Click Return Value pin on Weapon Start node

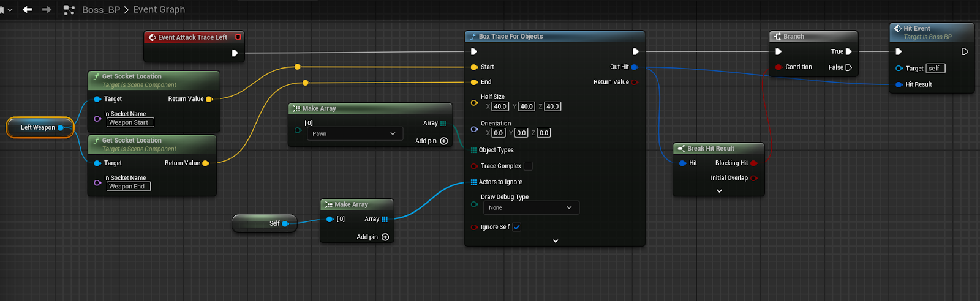pyautogui.click(x=209, y=99)
